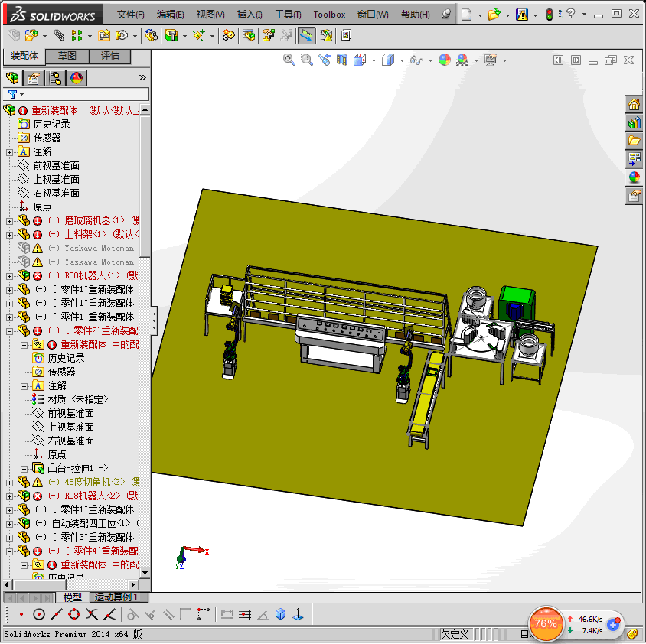Image resolution: width=646 pixels, height=644 pixels.
Task: Expand the manager panel tabs chevron
Action: point(142,78)
